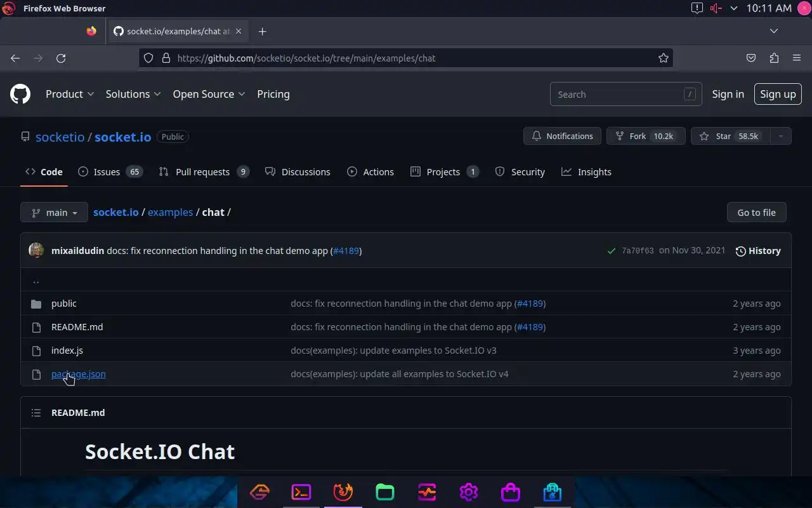
Task: Switch to the Actions tab
Action: [370, 172]
